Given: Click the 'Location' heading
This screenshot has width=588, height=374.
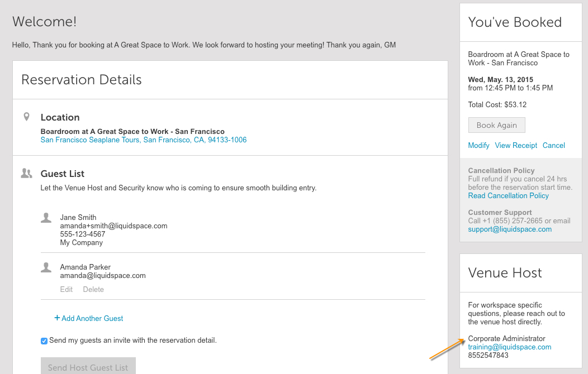Looking at the screenshot, I should click(x=60, y=117).
